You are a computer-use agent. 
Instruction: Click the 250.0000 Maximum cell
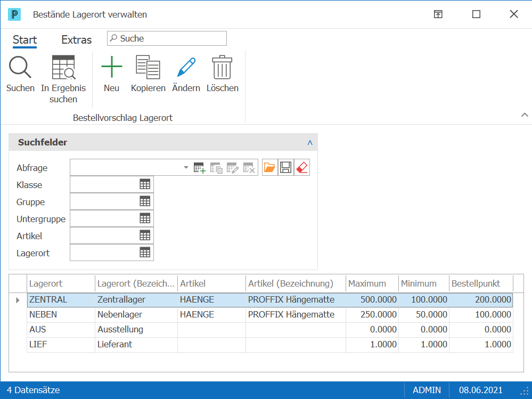click(372, 314)
